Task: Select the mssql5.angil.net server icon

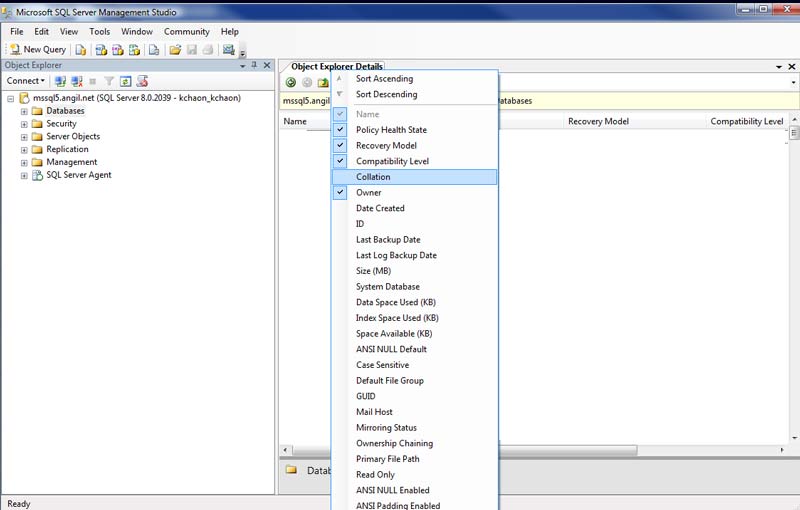Action: (x=24, y=98)
